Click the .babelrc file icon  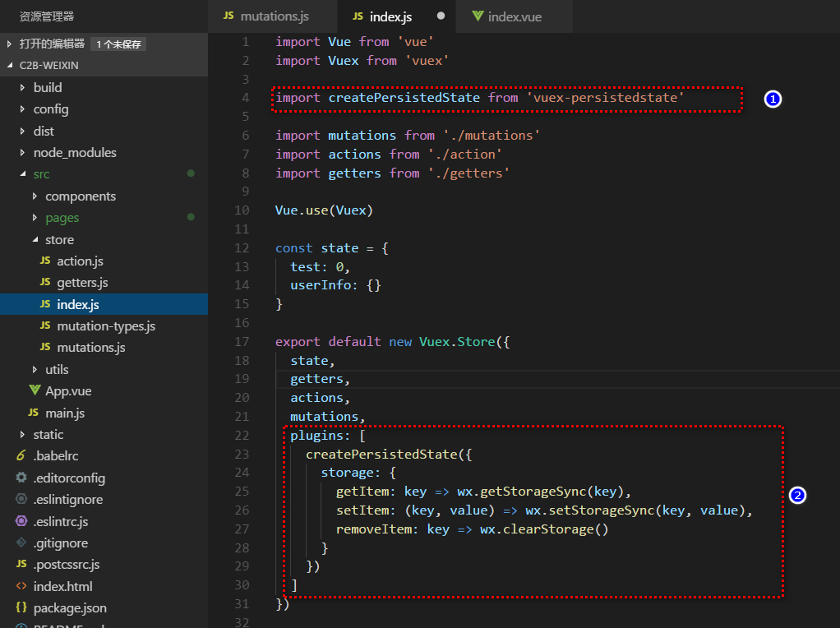point(21,456)
